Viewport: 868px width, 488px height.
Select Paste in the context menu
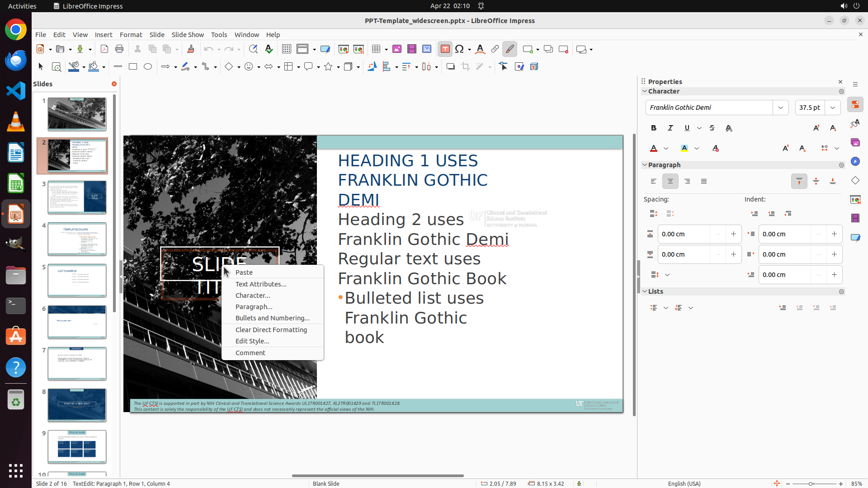tap(244, 272)
